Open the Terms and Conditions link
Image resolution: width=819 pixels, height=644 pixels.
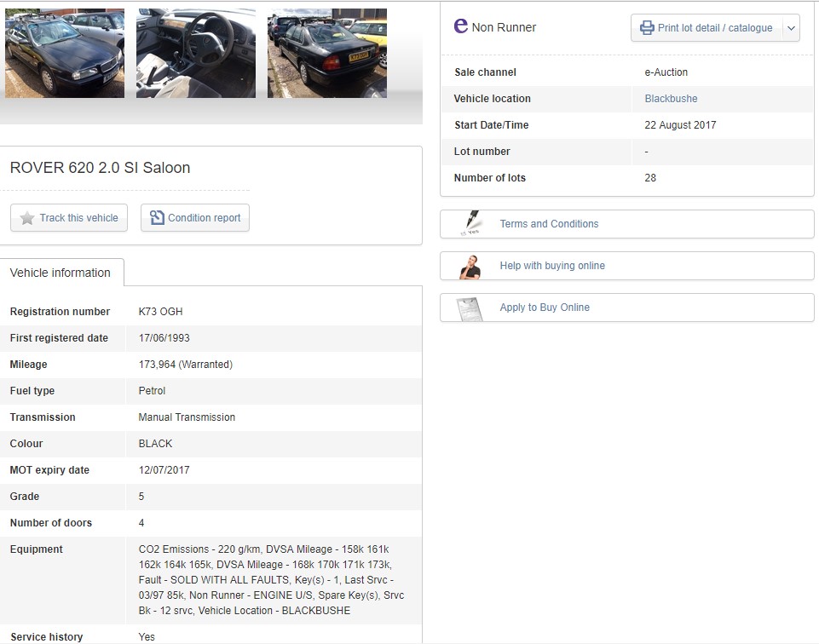(549, 224)
